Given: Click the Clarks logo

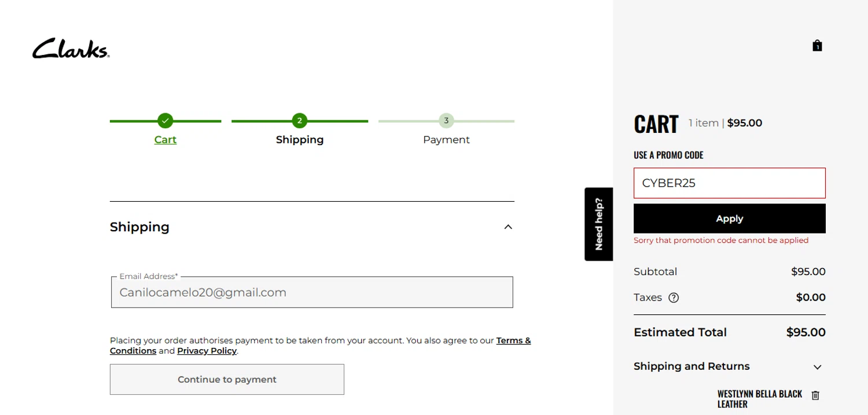Looking at the screenshot, I should 71,49.
